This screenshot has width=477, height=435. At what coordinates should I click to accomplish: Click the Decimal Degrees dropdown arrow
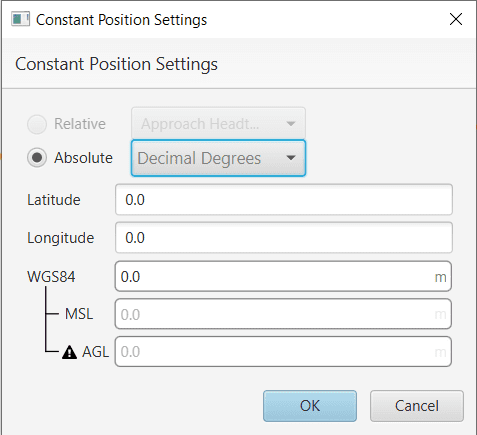(x=291, y=158)
